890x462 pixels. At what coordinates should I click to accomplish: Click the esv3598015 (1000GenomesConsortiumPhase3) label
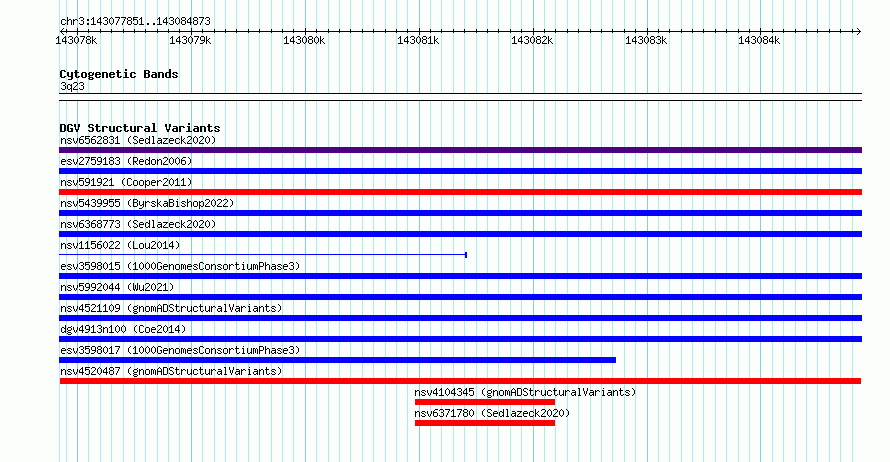[180, 266]
